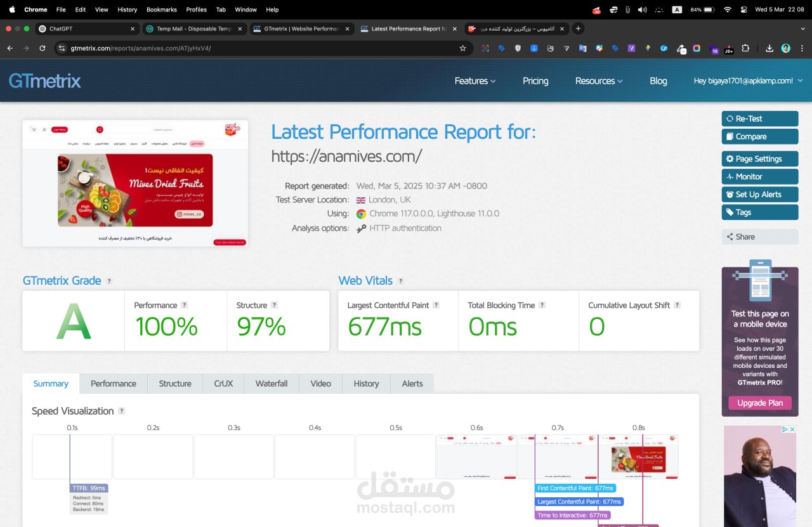812x527 pixels.
Task: Reload the current page
Action: pyautogui.click(x=43, y=48)
